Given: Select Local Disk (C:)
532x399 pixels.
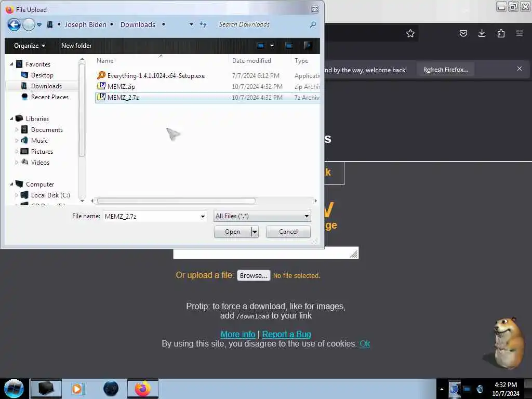Looking at the screenshot, I should pyautogui.click(x=50, y=195).
